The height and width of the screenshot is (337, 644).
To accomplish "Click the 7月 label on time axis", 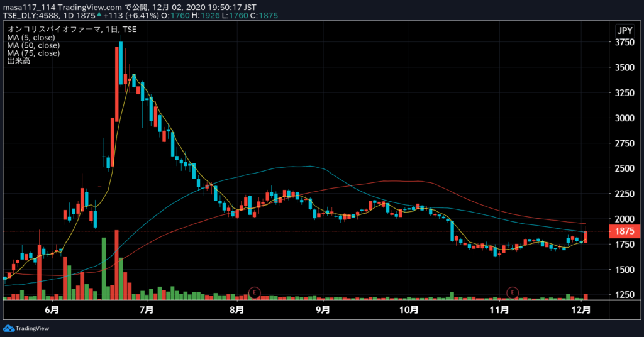I will point(146,309).
